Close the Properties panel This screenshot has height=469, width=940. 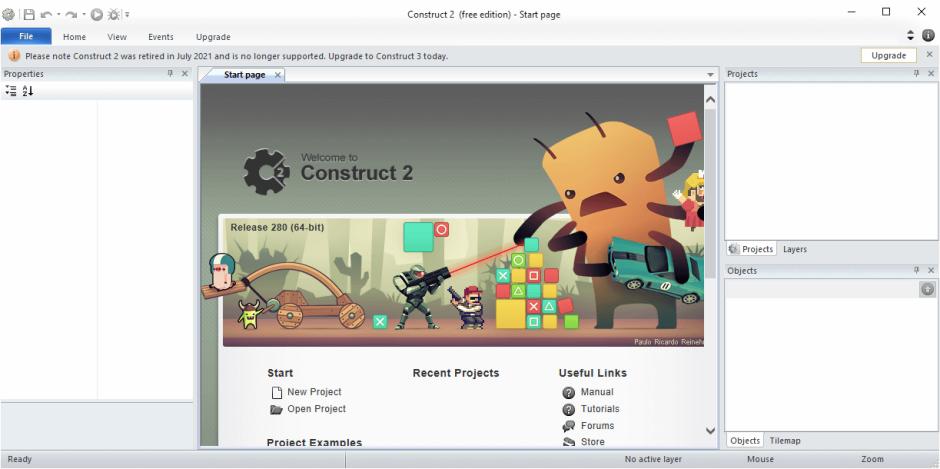(x=185, y=73)
